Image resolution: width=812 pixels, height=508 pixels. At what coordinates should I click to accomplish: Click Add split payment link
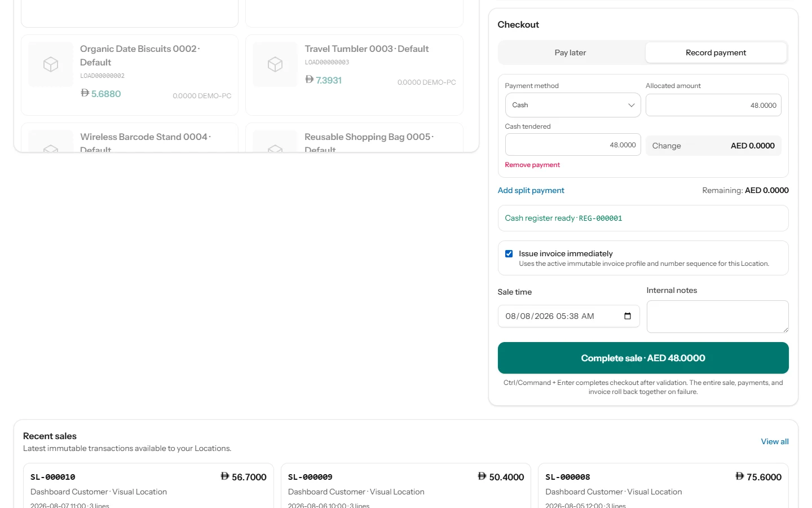531,190
